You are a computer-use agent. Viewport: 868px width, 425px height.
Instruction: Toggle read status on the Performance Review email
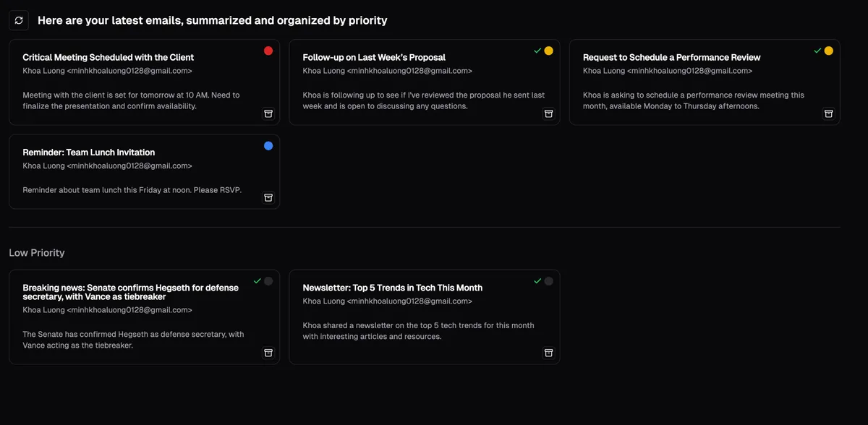[828, 51]
